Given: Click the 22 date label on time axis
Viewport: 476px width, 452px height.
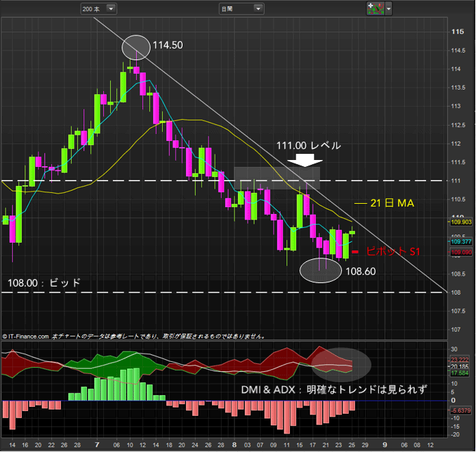Looking at the screenshot, I should pos(51,445).
